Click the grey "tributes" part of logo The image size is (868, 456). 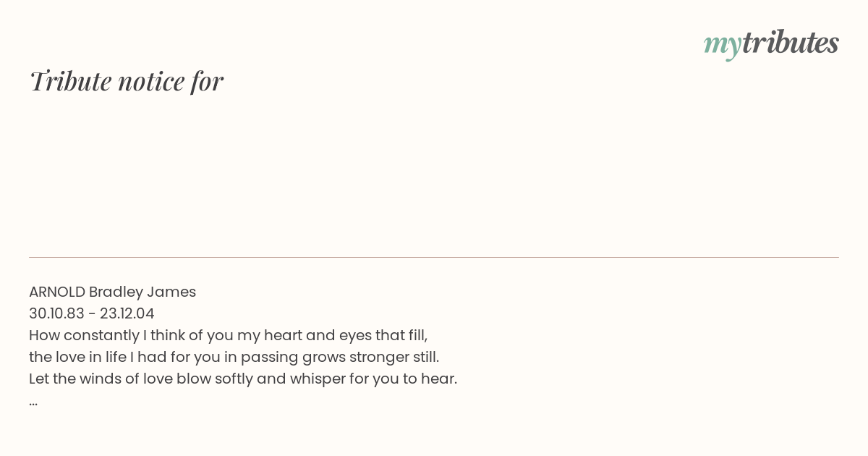pyautogui.click(x=791, y=42)
